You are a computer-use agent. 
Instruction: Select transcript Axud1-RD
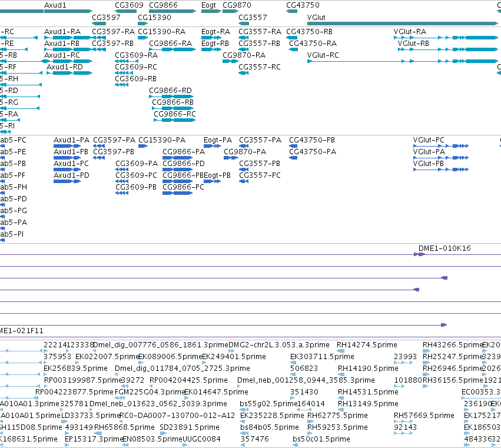pyautogui.click(x=65, y=67)
